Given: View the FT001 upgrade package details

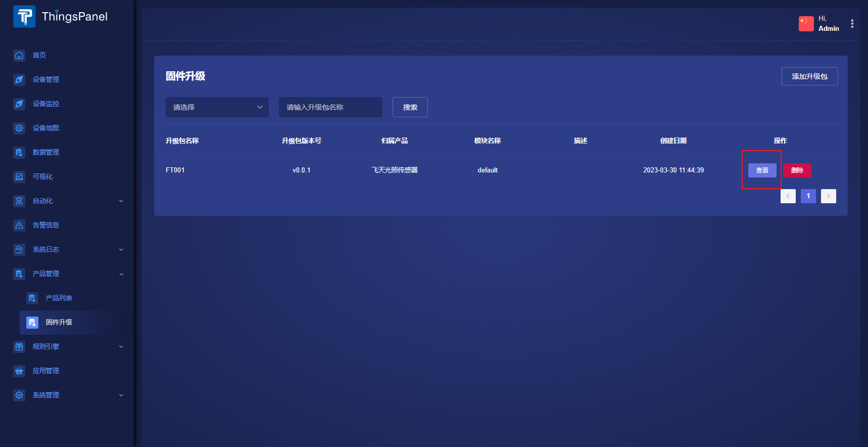Looking at the screenshot, I should click(x=762, y=170).
